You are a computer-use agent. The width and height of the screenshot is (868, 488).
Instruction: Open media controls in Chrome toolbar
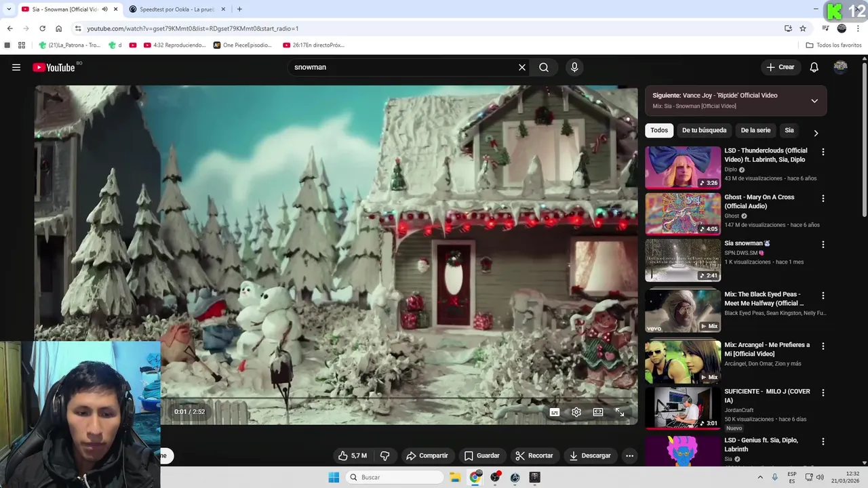point(825,28)
